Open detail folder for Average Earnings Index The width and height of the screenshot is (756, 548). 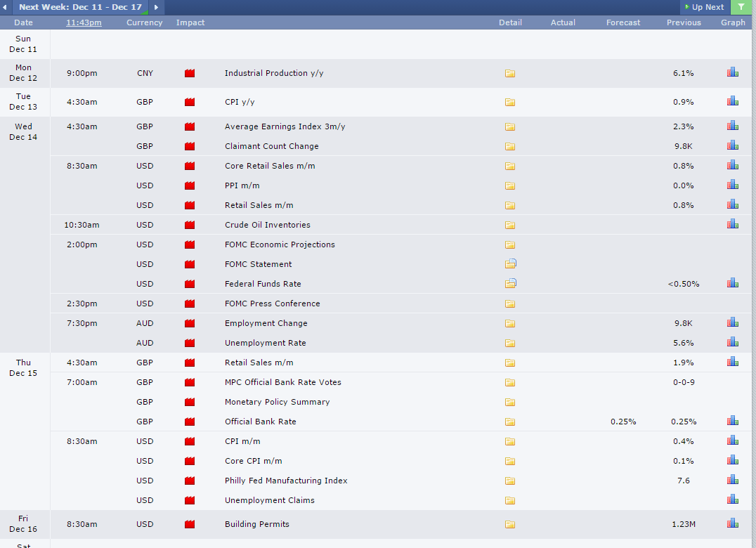(510, 126)
